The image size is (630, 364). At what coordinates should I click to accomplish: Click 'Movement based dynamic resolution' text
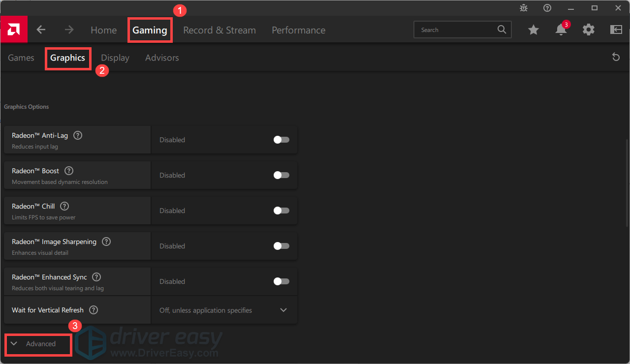(60, 182)
